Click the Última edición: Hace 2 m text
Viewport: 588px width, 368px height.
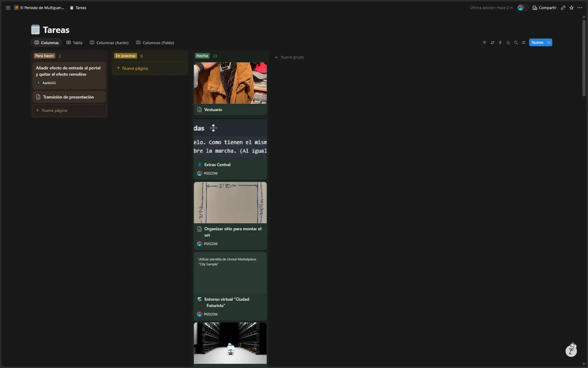click(x=491, y=8)
